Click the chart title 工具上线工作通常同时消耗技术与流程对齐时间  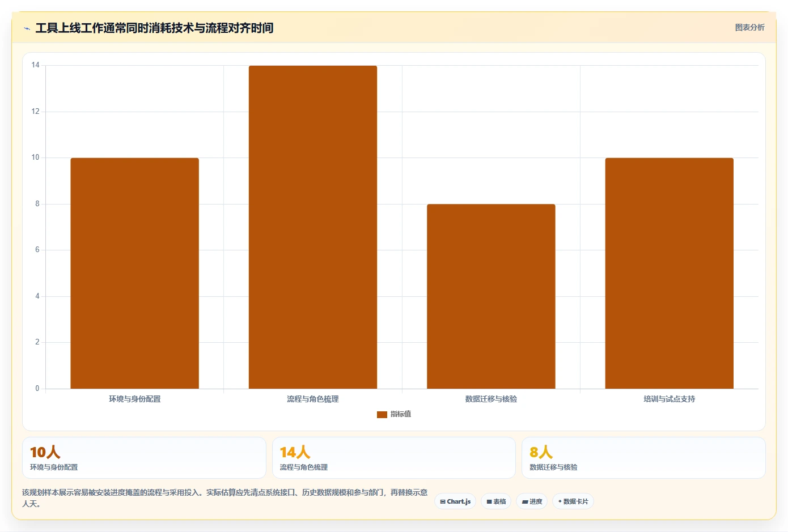[x=154, y=28]
